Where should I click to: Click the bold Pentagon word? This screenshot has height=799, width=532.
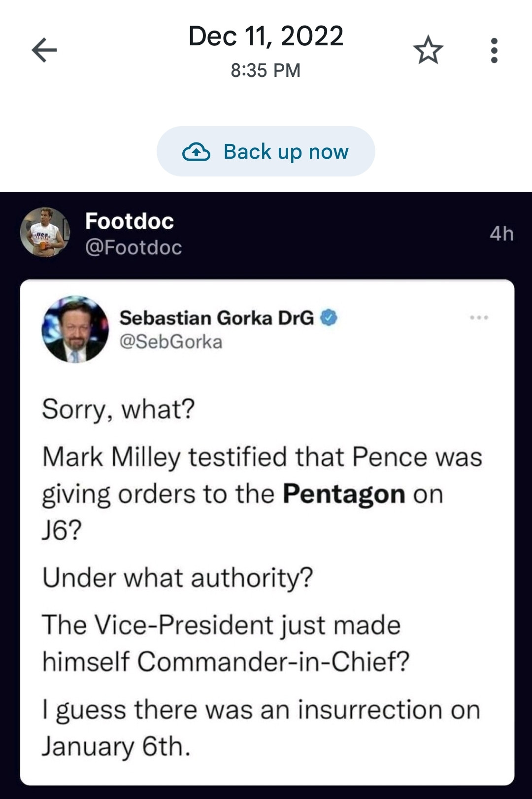click(344, 494)
